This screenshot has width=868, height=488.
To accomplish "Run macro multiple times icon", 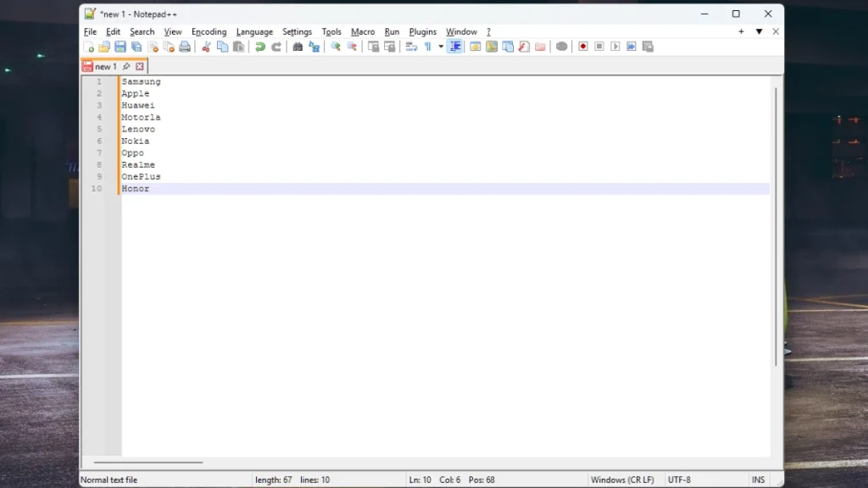I will (x=632, y=47).
